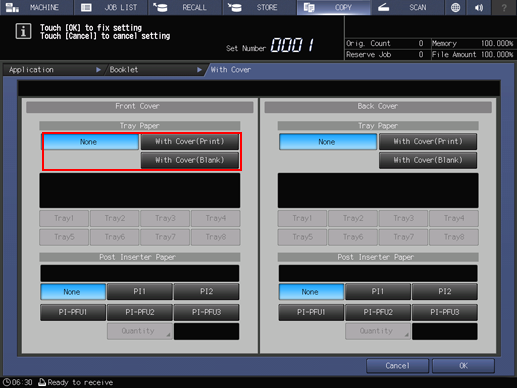Screen dimensions: 517x388
Task: Choose Tray1 under Front Cover
Action: (x=64, y=218)
